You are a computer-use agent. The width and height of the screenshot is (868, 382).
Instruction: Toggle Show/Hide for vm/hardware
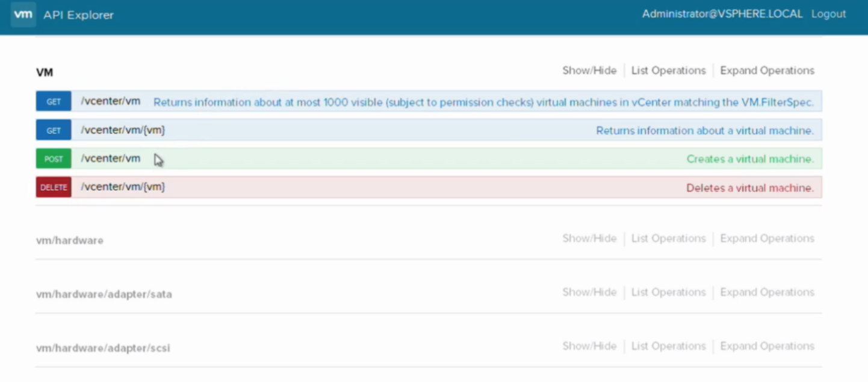589,239
